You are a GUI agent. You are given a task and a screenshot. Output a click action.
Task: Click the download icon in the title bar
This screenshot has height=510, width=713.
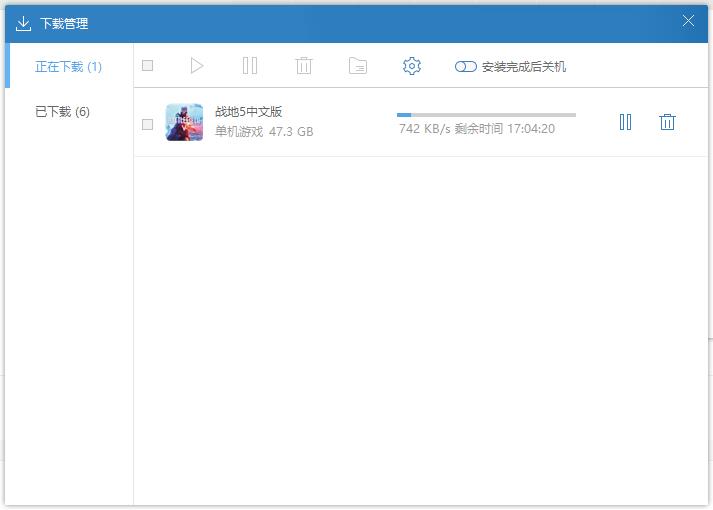tap(23, 24)
